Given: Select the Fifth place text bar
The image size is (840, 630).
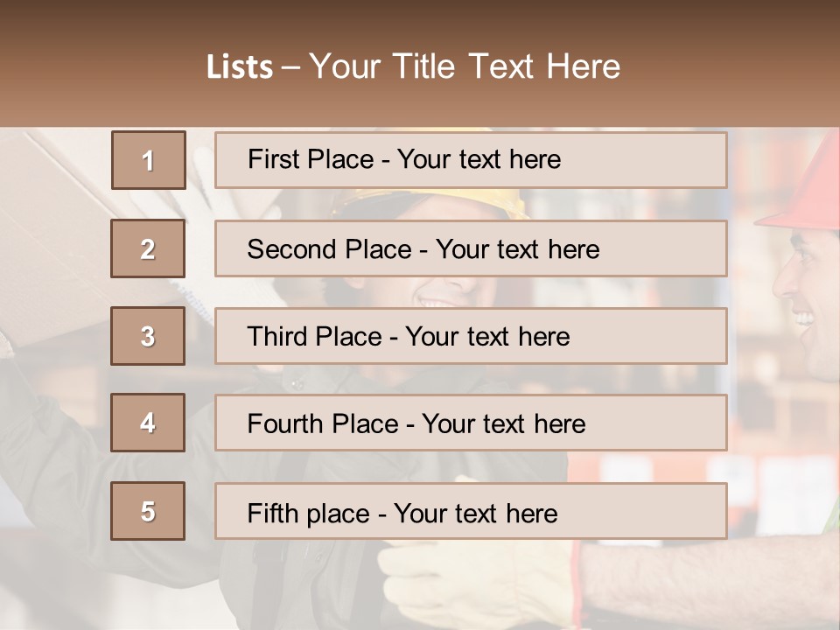Looking at the screenshot, I should (x=471, y=510).
